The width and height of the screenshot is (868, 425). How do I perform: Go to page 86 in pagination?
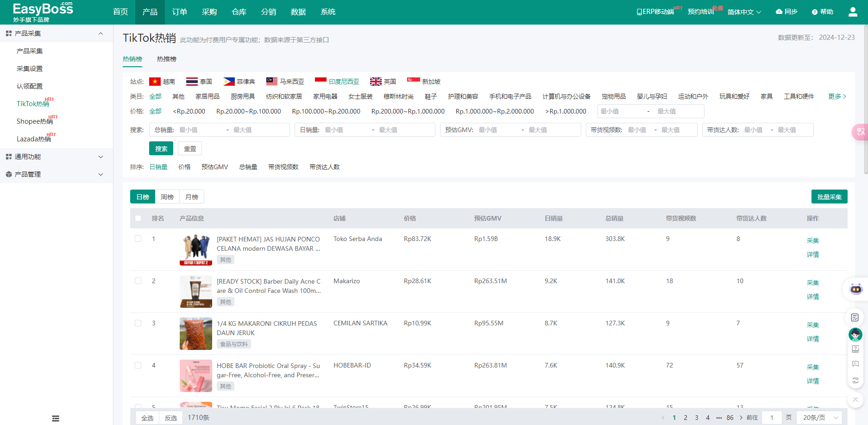coord(730,418)
